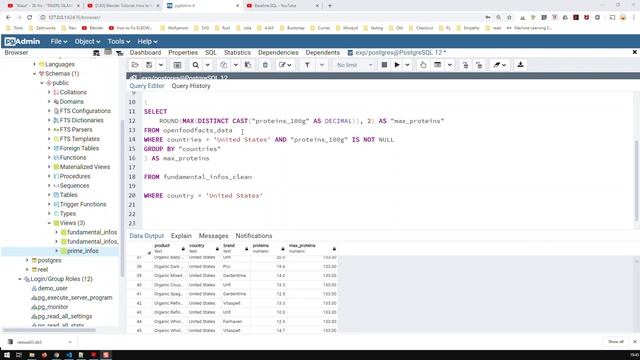Screen dimensions: 640x360
Task: Open the Help menu
Action: (x=147, y=42)
